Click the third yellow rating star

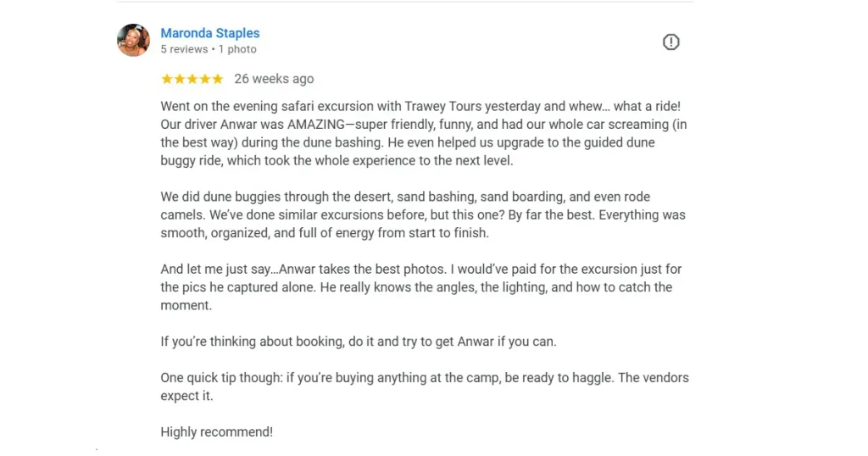(x=192, y=79)
